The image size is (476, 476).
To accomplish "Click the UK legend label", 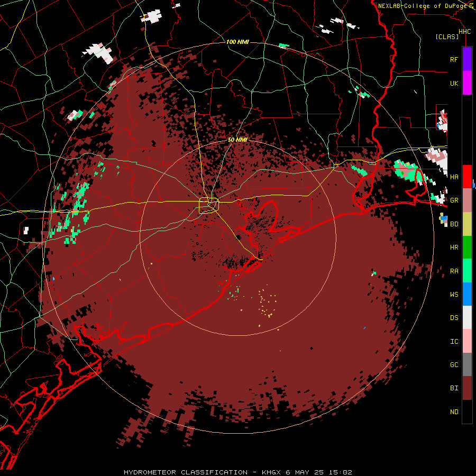I will click(454, 83).
